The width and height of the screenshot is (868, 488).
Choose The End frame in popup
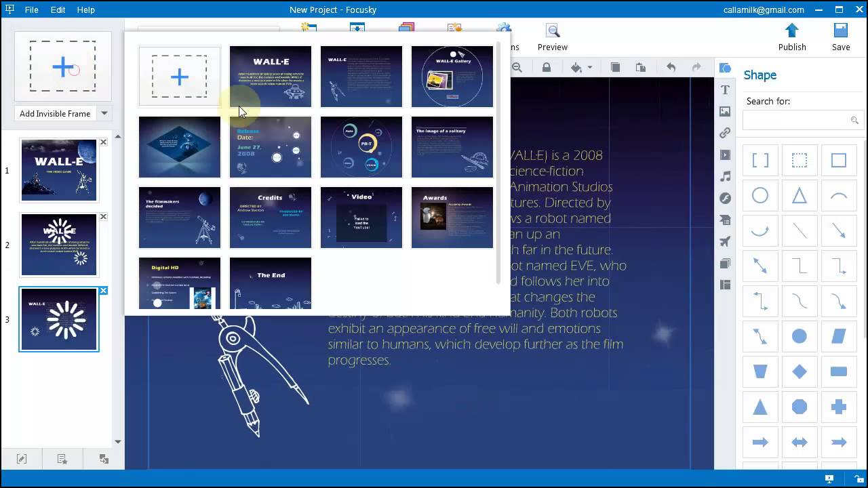tap(271, 283)
